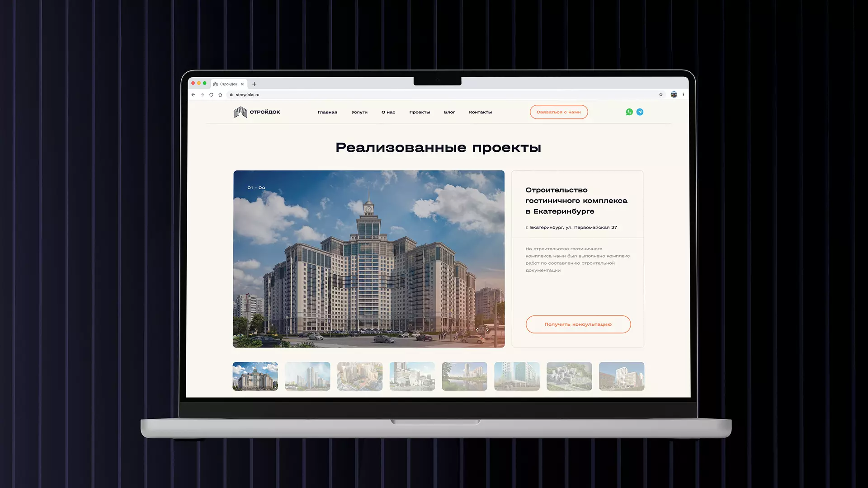Click the browser home icon
Viewport: 868px width, 488px height.
pos(220,95)
